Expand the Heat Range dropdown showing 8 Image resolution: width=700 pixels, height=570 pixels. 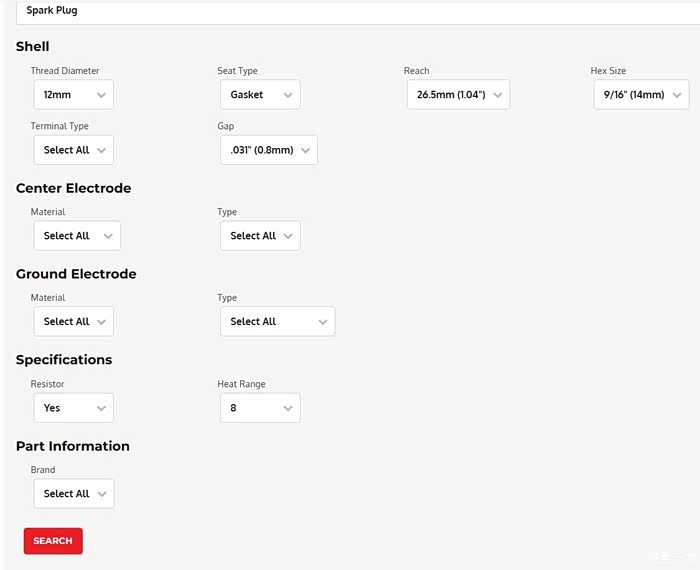(259, 408)
